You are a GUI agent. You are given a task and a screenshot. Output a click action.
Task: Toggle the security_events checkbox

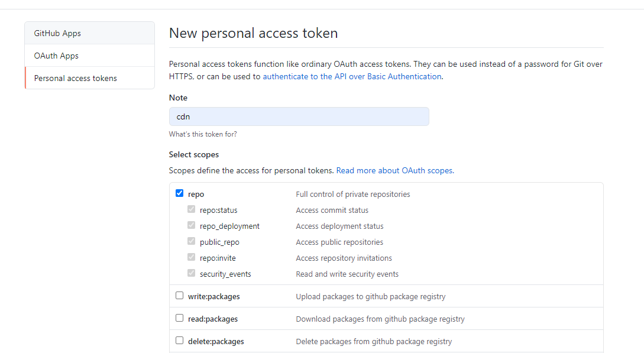coord(192,273)
